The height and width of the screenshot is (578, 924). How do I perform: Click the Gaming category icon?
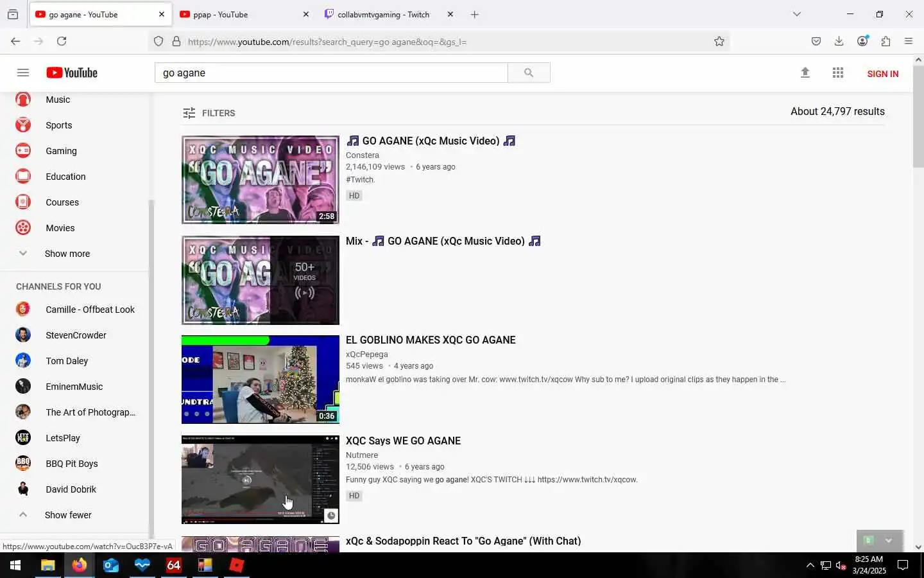tap(23, 151)
